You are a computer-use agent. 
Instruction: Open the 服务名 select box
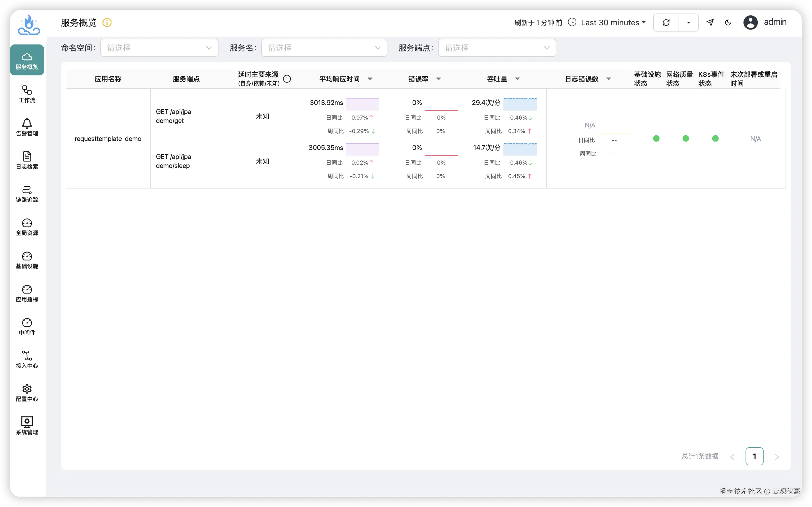[324, 48]
